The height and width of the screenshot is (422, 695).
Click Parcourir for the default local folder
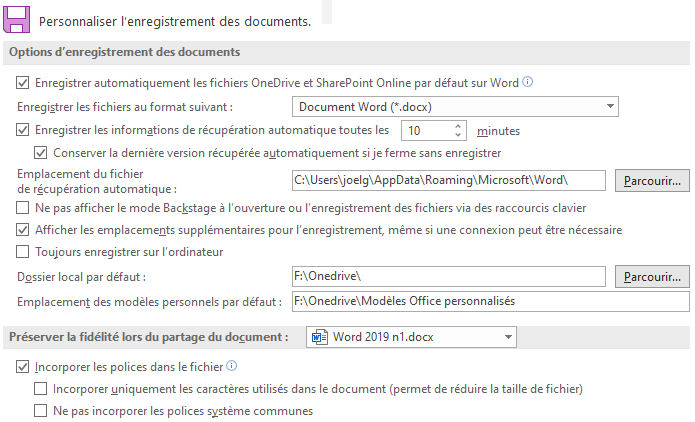(652, 277)
